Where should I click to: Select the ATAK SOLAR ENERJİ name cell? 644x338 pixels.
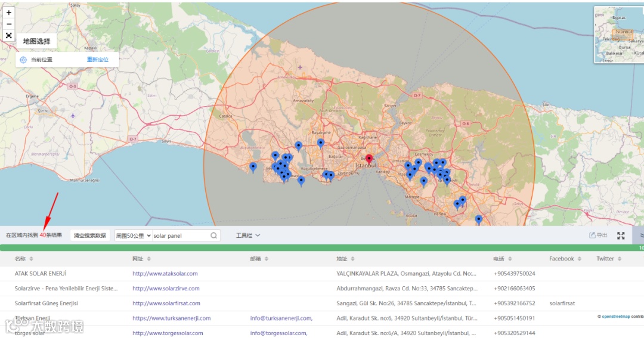point(41,274)
